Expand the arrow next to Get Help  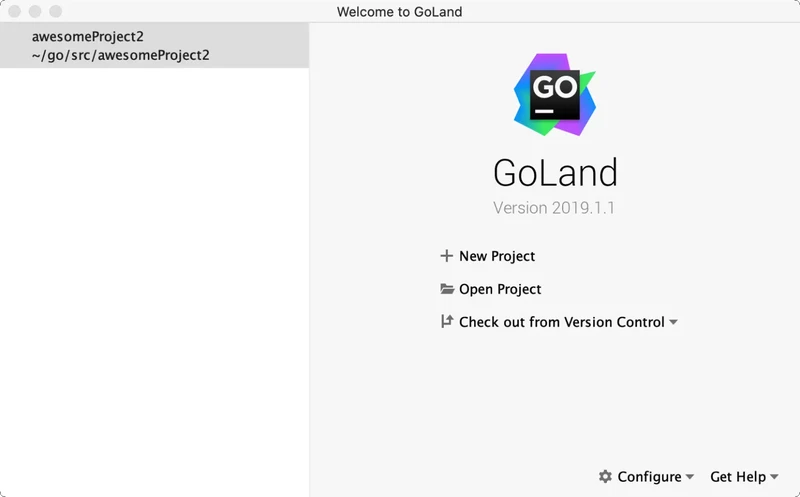pyautogui.click(x=775, y=477)
